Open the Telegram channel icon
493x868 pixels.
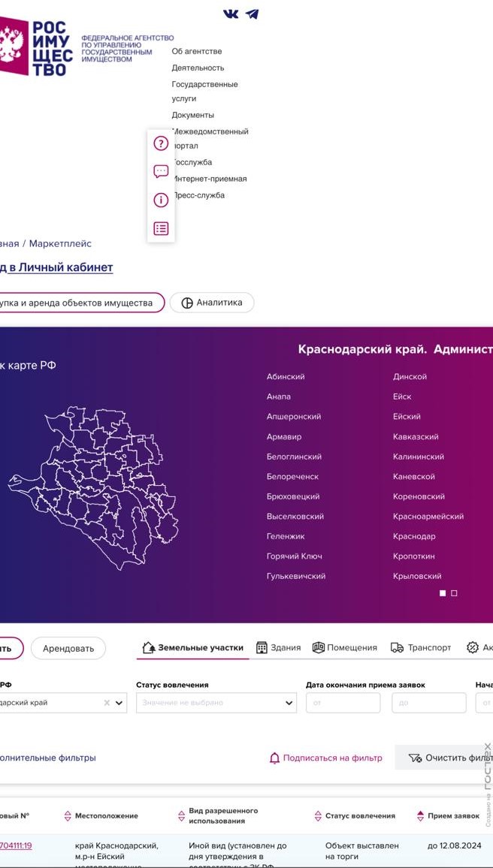(252, 14)
